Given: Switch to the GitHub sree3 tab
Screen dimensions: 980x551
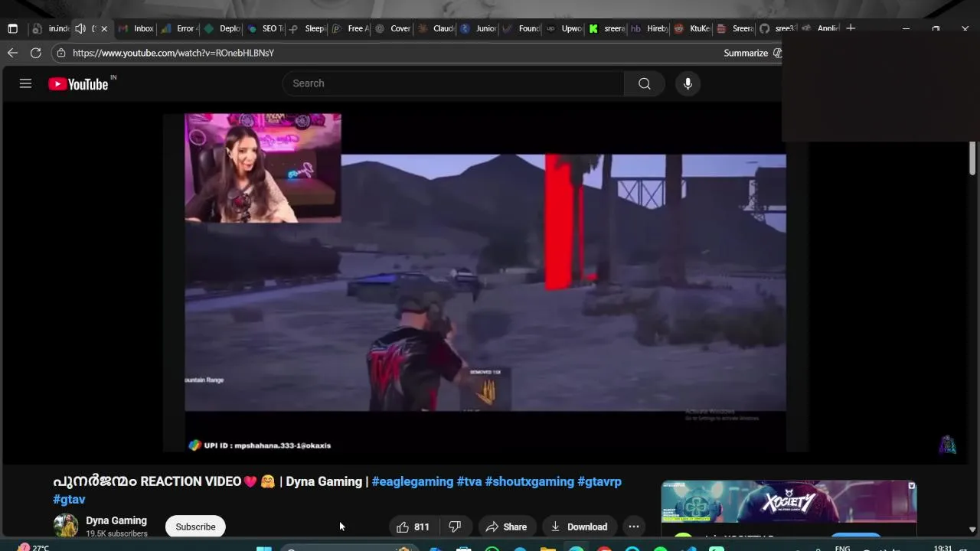Looking at the screenshot, I should click(x=778, y=28).
